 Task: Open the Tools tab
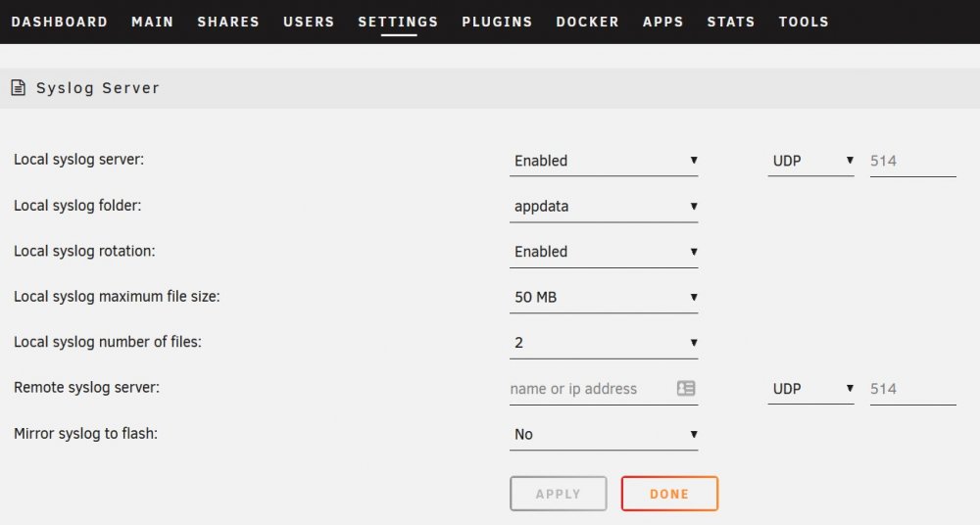coord(804,22)
